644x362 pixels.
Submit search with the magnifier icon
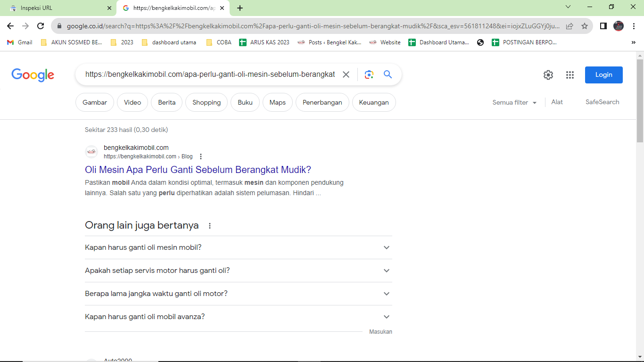point(388,74)
